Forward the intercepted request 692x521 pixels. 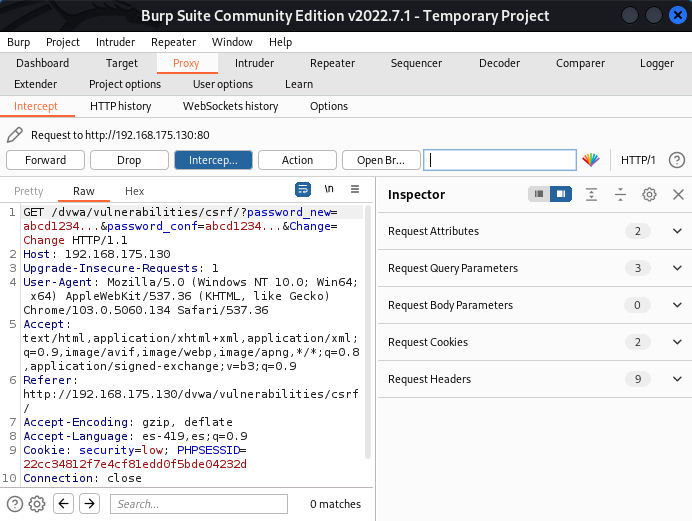(45, 160)
